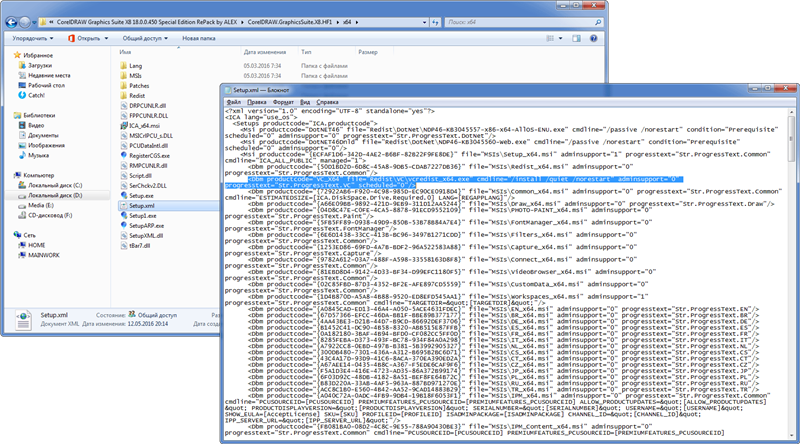
Task: Open the Формат menu in Notepad
Action: tap(283, 101)
